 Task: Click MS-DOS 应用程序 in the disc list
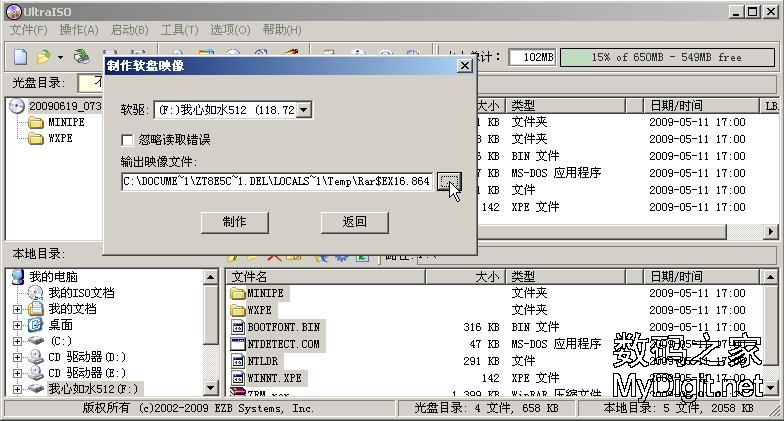tap(556, 173)
